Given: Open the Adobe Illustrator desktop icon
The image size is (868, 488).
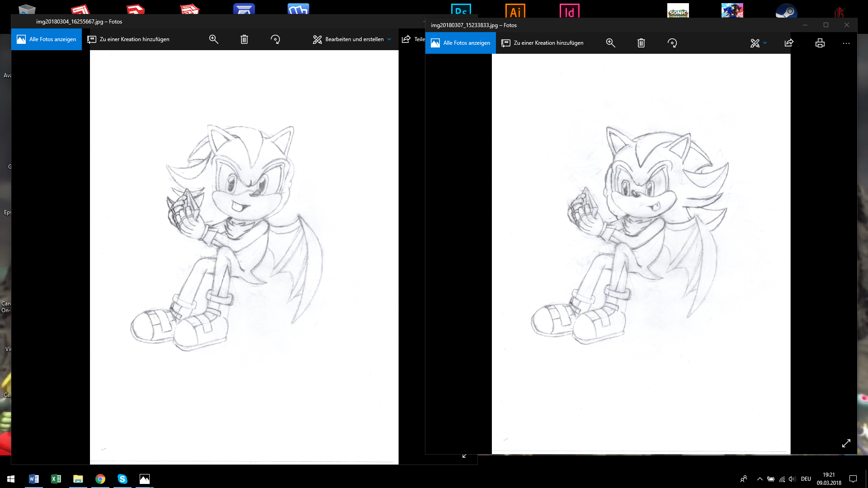Looking at the screenshot, I should tap(515, 11).
